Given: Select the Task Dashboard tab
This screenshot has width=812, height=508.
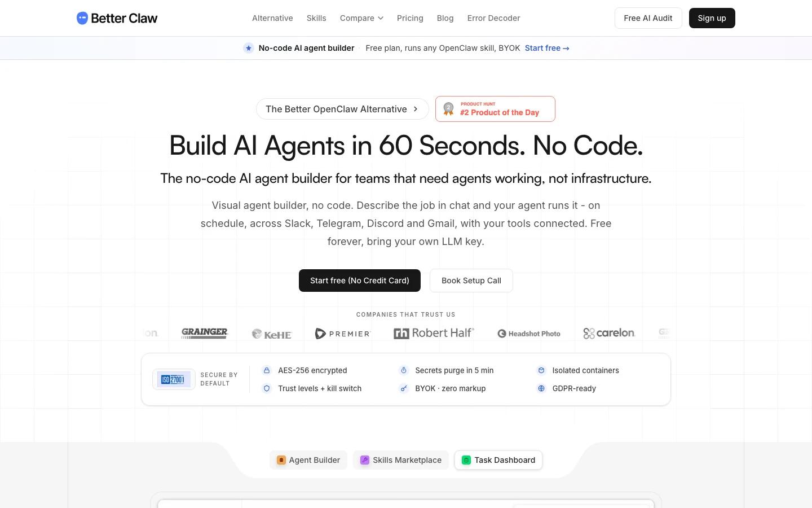Looking at the screenshot, I should 498,460.
